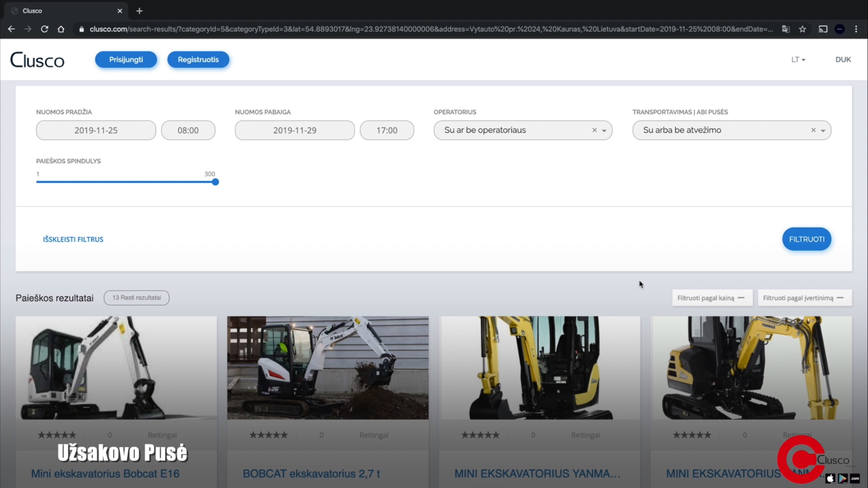Select the Clusco browser tab
The height and width of the screenshot is (488, 868).
(x=66, y=11)
